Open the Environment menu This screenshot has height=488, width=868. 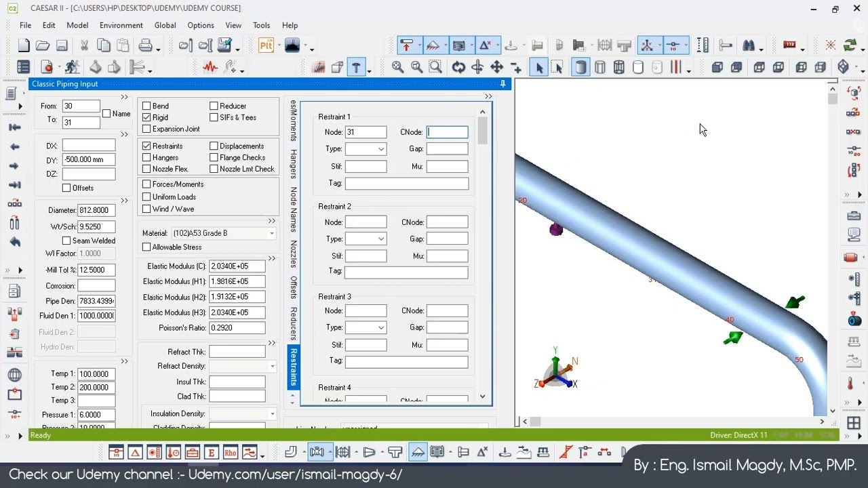click(x=121, y=25)
